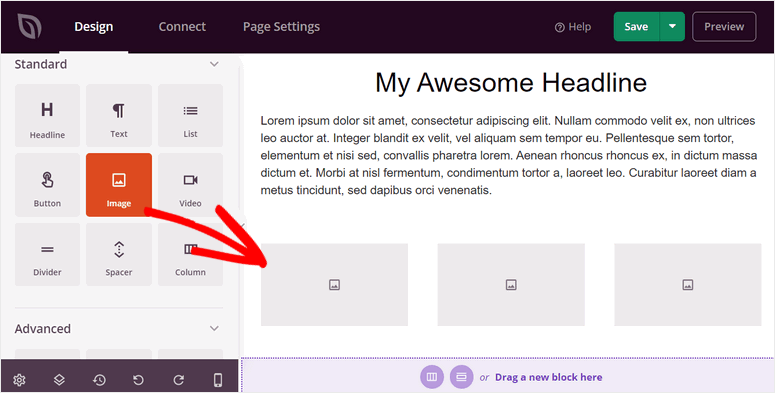The height and width of the screenshot is (393, 775).
Task: Select the Button block
Action: [47, 185]
